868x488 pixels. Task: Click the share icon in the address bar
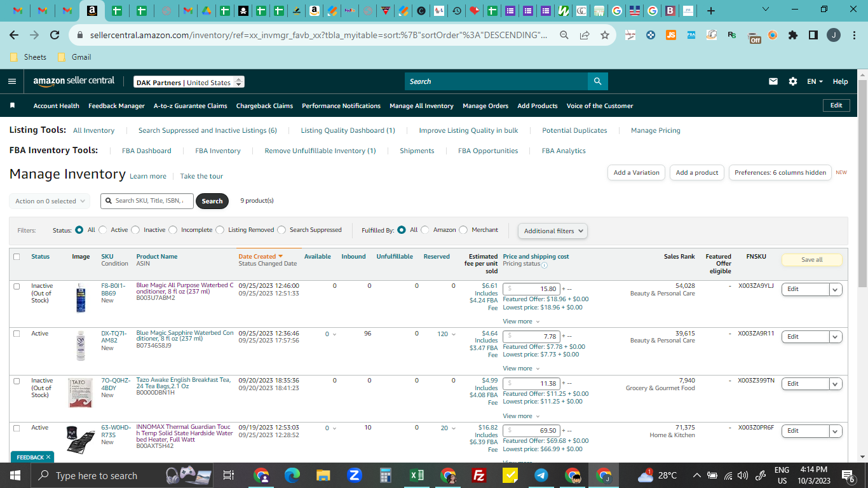point(585,35)
